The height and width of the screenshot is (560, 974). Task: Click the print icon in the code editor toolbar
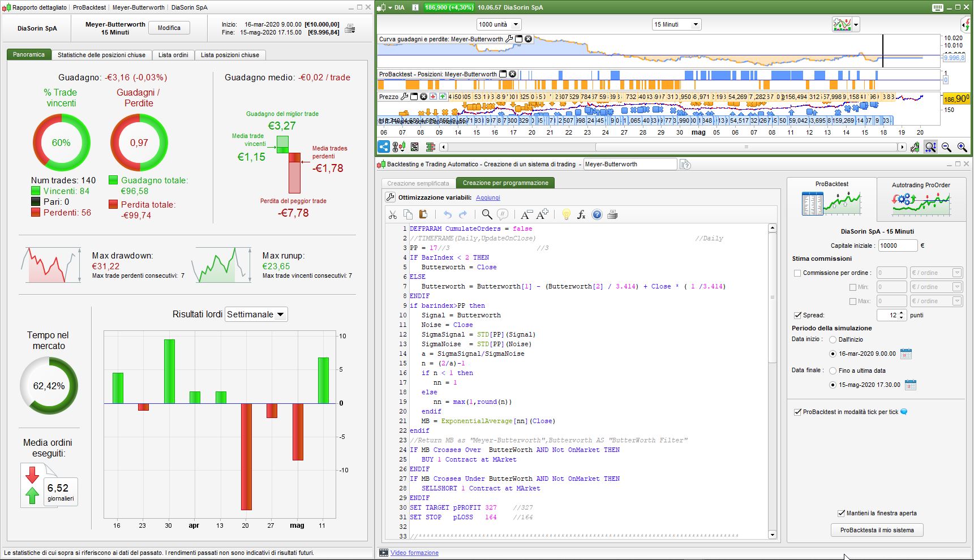[x=612, y=215]
